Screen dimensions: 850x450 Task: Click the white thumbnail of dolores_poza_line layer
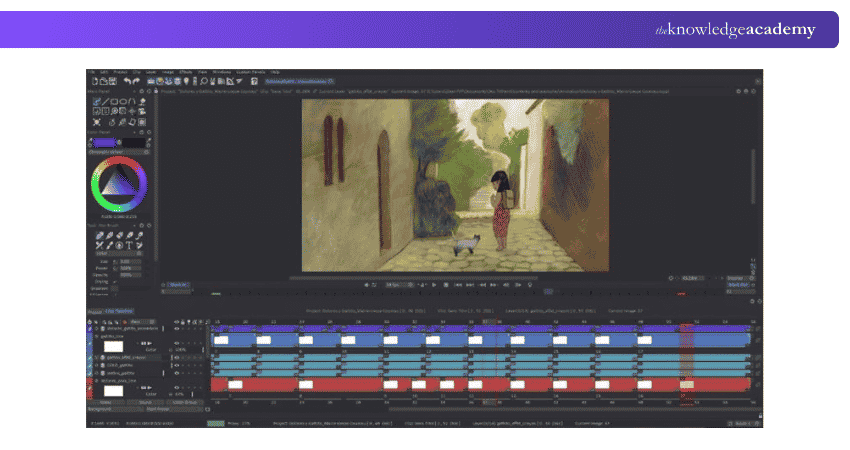click(113, 391)
